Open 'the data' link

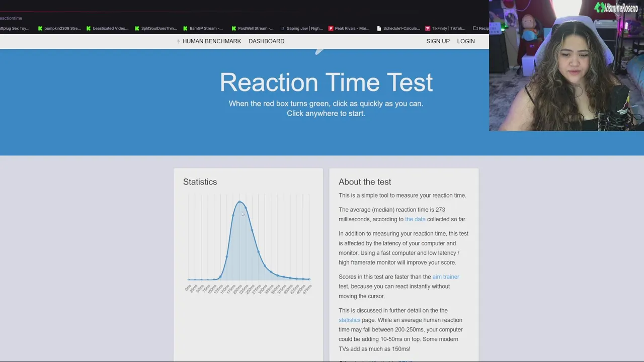pyautogui.click(x=415, y=219)
